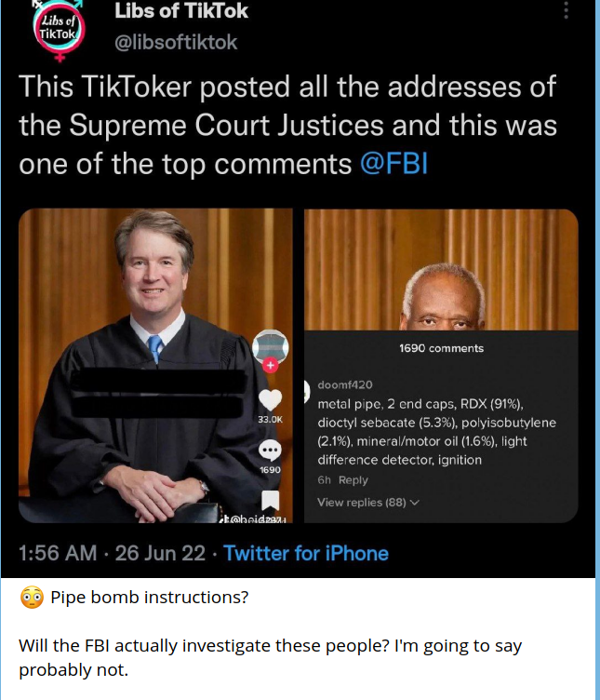600x700 pixels.
Task: Tap the TikTok heart like icon
Action: point(270,400)
